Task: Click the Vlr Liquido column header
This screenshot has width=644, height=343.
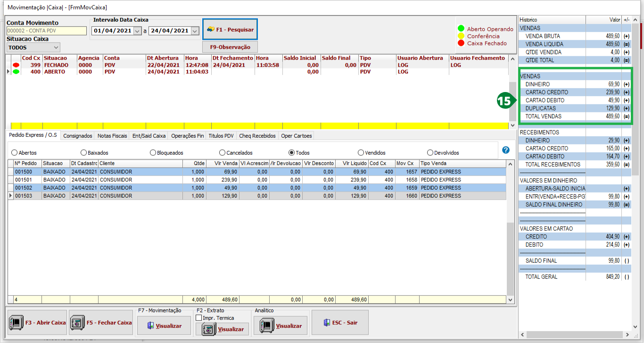Action: [x=351, y=163]
